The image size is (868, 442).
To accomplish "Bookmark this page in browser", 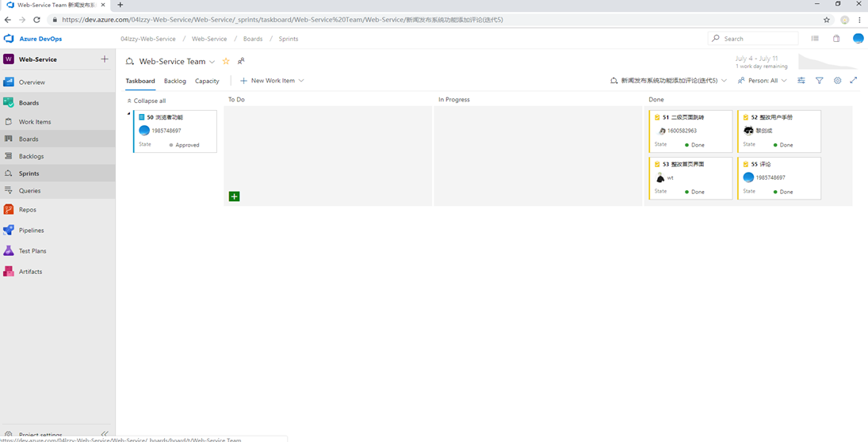I will click(x=827, y=19).
